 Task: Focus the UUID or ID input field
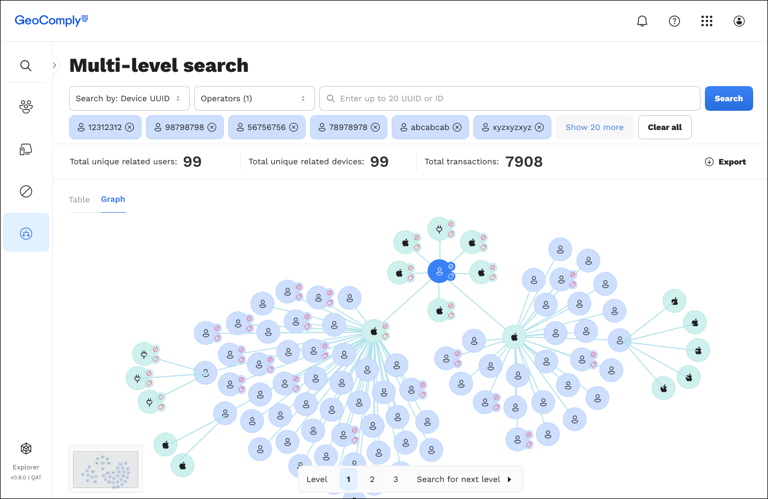[509, 98]
